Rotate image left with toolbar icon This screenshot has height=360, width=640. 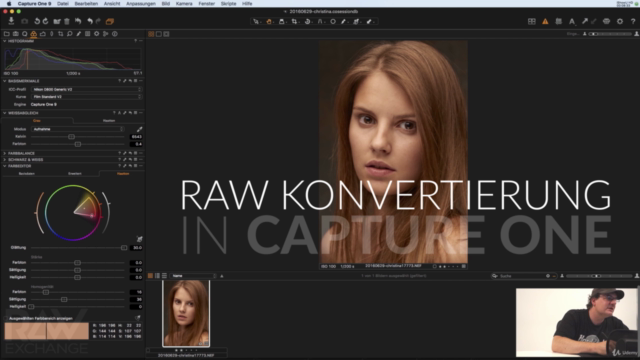coord(37,21)
